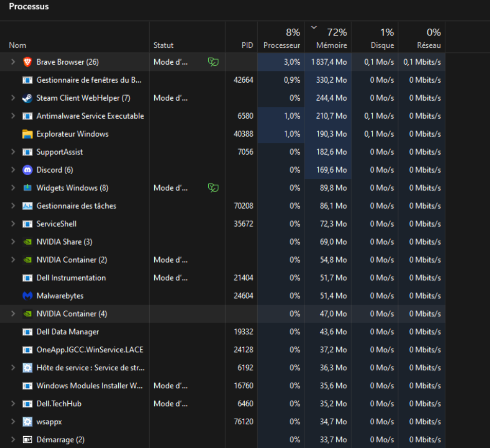Click PID 42664 in the list

pos(243,80)
